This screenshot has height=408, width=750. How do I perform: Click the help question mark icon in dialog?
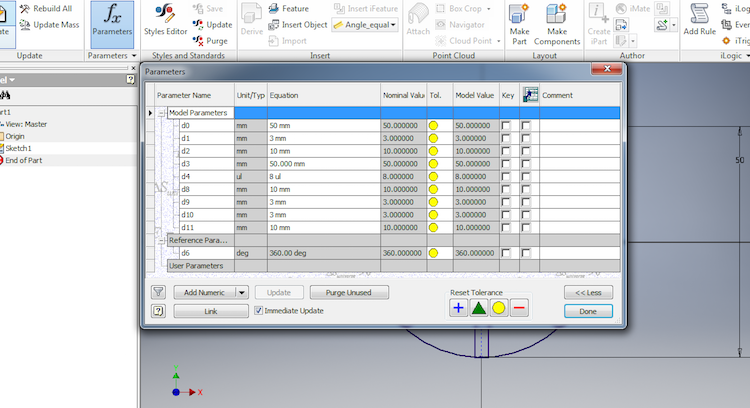click(x=158, y=311)
